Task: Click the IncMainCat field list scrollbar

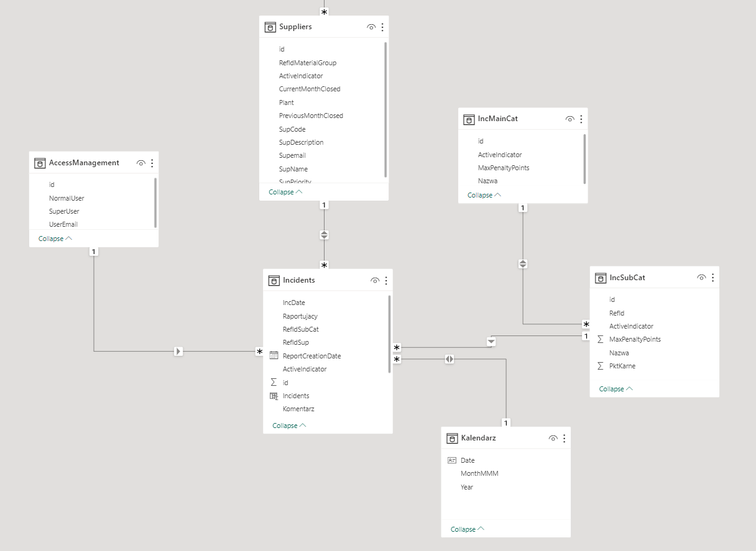Action: (x=584, y=158)
